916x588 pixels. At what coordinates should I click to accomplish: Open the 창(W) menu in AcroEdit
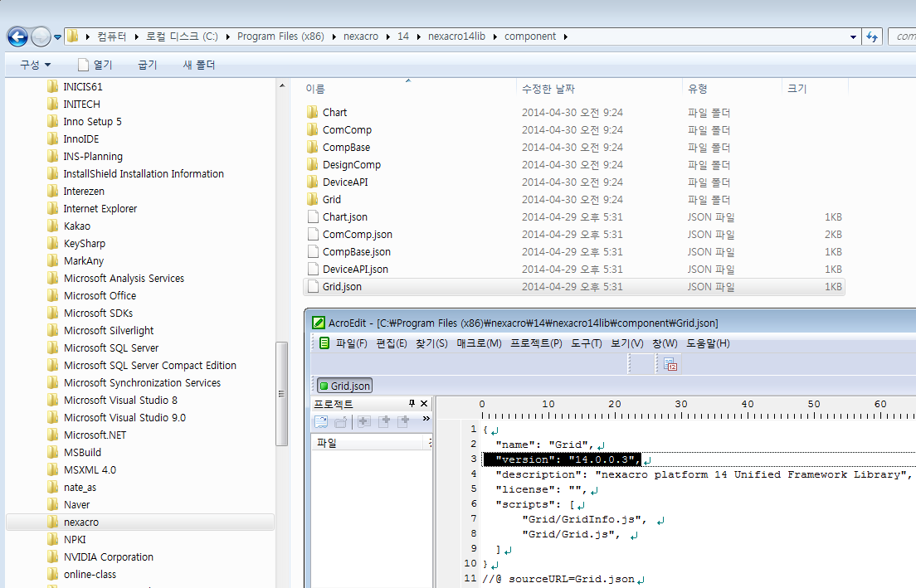pos(665,343)
